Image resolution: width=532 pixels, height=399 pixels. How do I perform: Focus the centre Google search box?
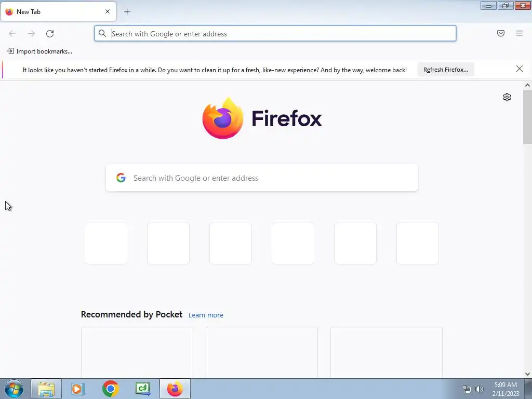pyautogui.click(x=262, y=178)
